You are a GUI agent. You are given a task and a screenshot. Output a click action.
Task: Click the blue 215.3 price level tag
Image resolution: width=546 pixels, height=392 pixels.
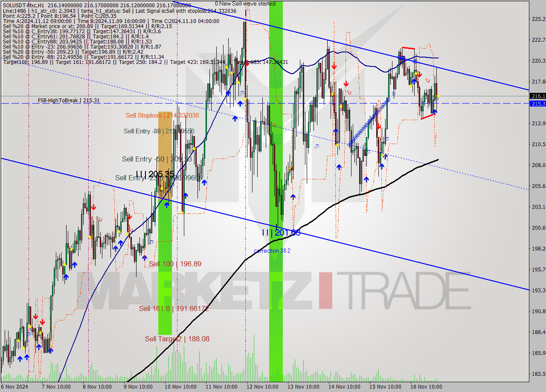tap(537, 104)
